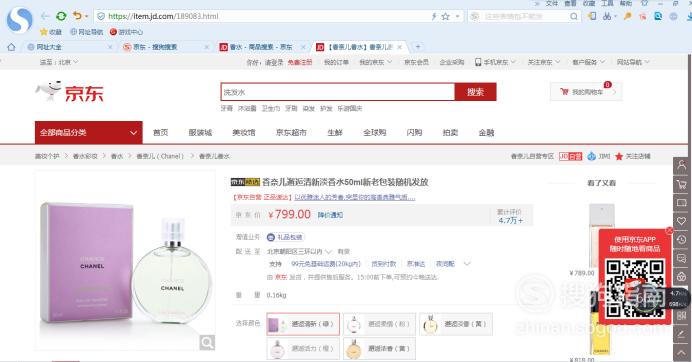This screenshot has width=692, height=362.
Task: Close the active 香奈儿香水 tab
Action: (399, 47)
